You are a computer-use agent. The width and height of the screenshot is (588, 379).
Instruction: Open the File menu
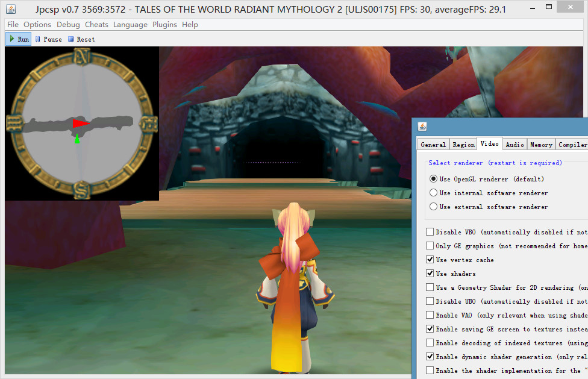click(13, 25)
